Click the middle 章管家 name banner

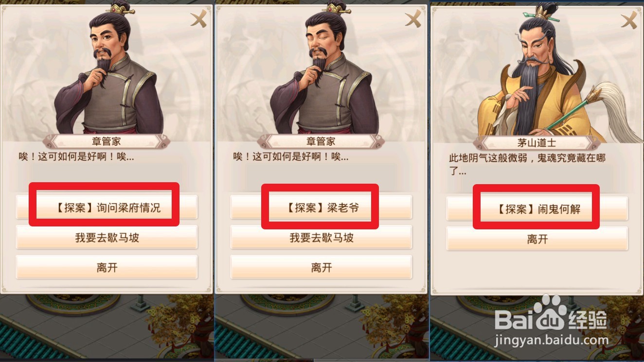tap(321, 141)
